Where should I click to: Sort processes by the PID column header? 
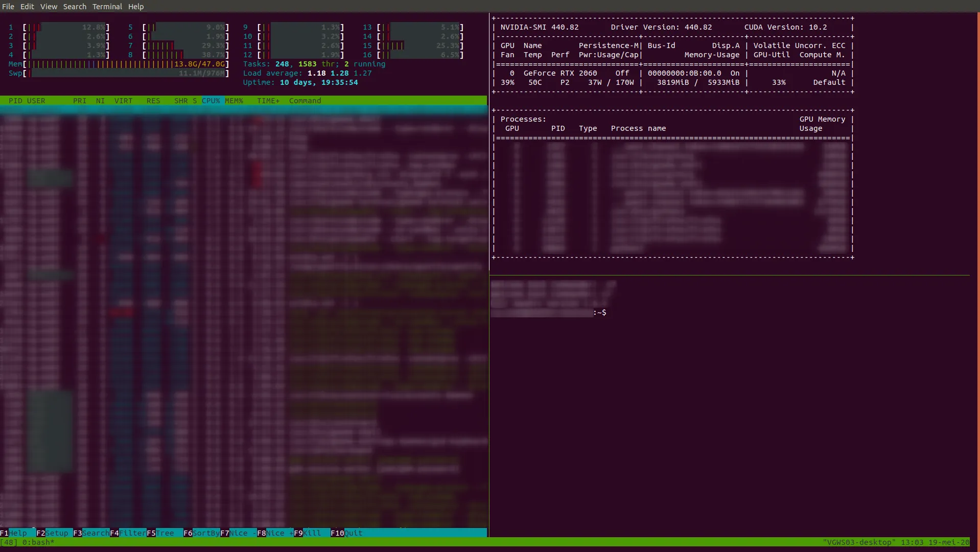click(15, 101)
